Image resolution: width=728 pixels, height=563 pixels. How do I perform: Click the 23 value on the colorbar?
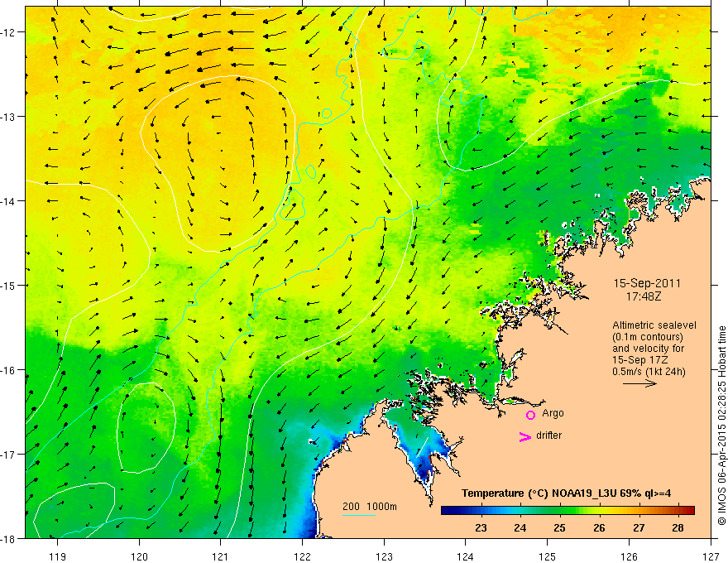481,527
